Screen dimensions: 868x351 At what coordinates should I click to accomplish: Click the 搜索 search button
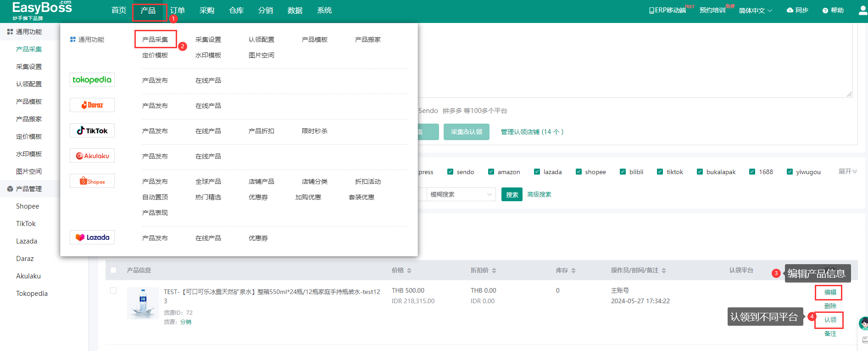pos(512,194)
